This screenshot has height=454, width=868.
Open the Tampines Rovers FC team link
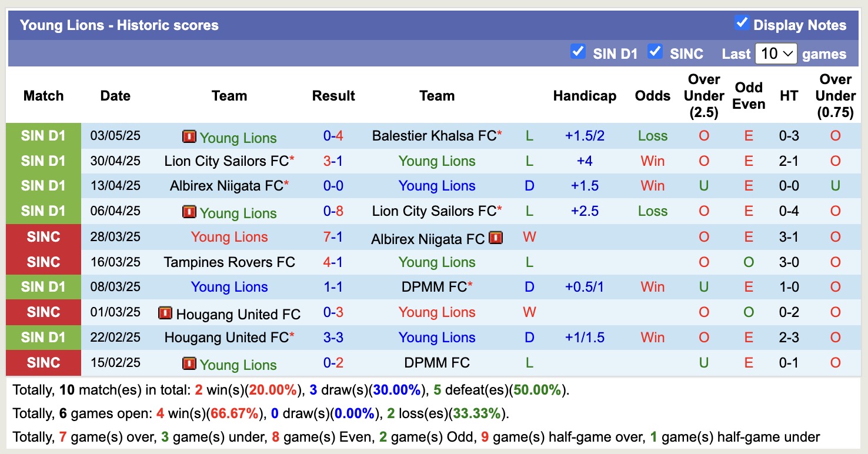[x=229, y=262]
